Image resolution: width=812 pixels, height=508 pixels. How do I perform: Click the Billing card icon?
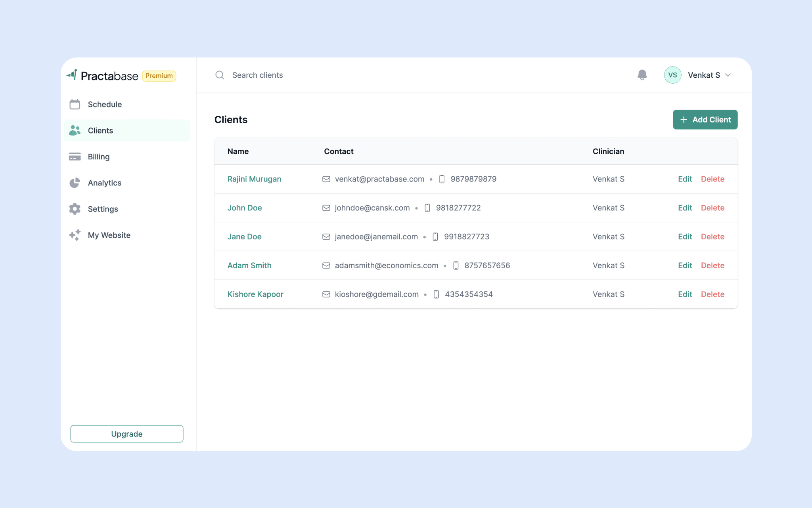(x=75, y=157)
